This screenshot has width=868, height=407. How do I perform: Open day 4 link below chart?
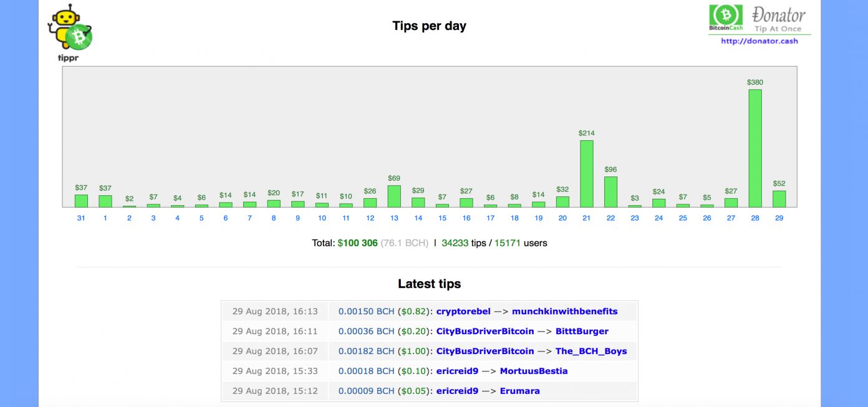point(177,218)
